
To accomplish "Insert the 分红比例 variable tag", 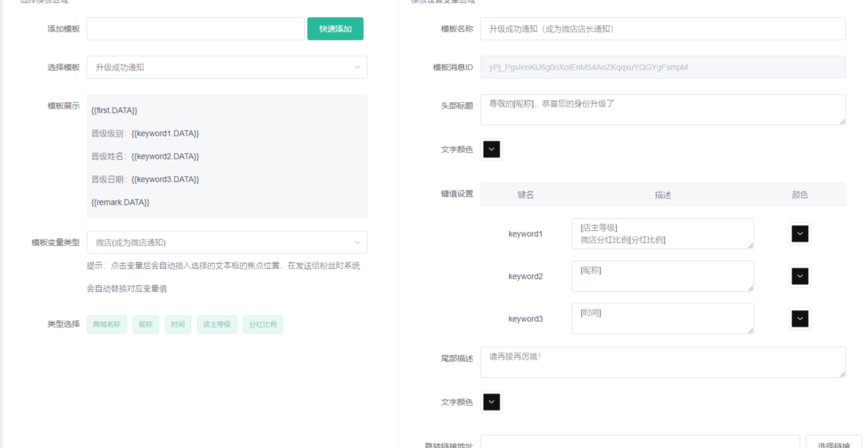I will (263, 325).
